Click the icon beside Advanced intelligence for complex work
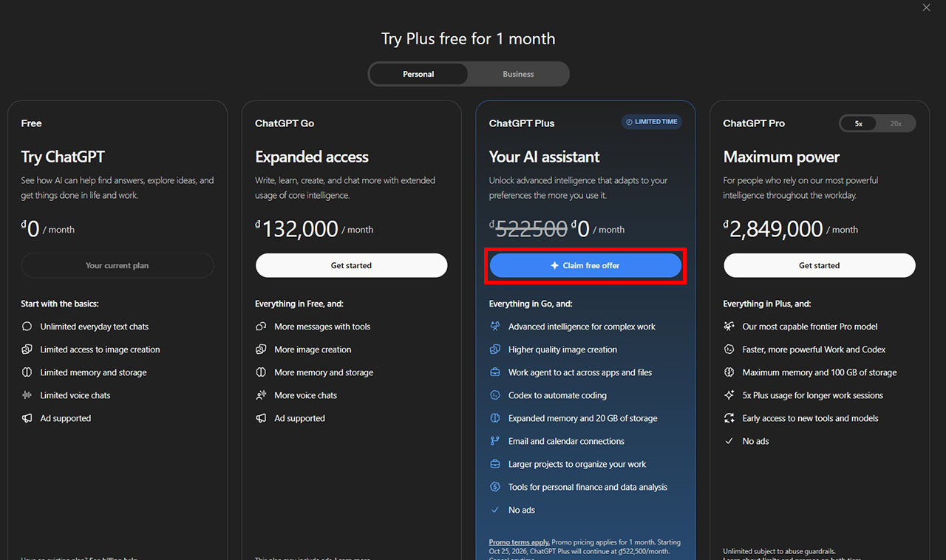Image resolution: width=946 pixels, height=560 pixels. [495, 327]
